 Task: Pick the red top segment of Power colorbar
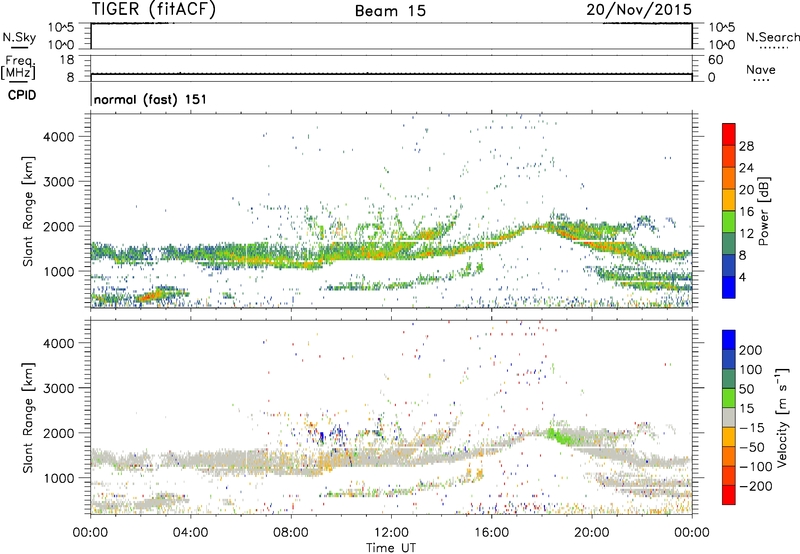(729, 134)
